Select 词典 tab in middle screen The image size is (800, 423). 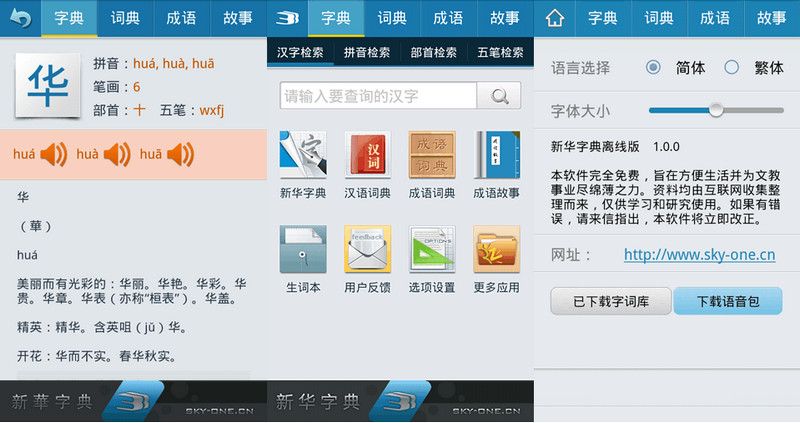coord(392,18)
